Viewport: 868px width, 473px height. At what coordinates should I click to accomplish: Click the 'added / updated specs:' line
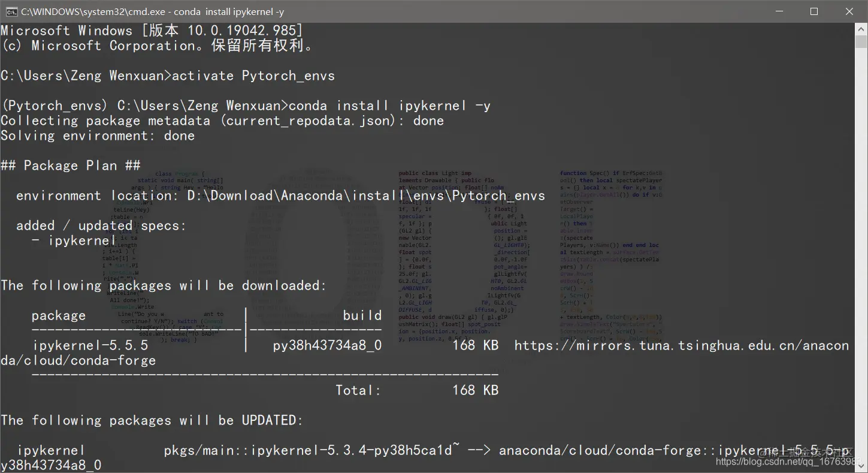click(x=101, y=225)
